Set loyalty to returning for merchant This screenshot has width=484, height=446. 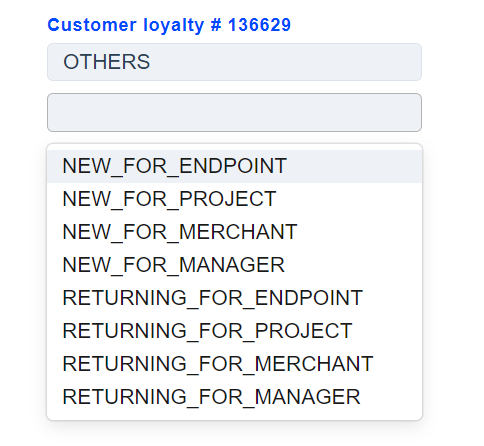click(234, 364)
